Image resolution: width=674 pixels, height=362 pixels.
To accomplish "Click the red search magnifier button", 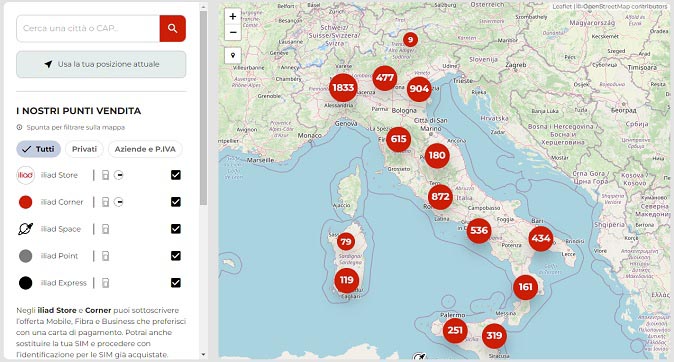I will (172, 28).
